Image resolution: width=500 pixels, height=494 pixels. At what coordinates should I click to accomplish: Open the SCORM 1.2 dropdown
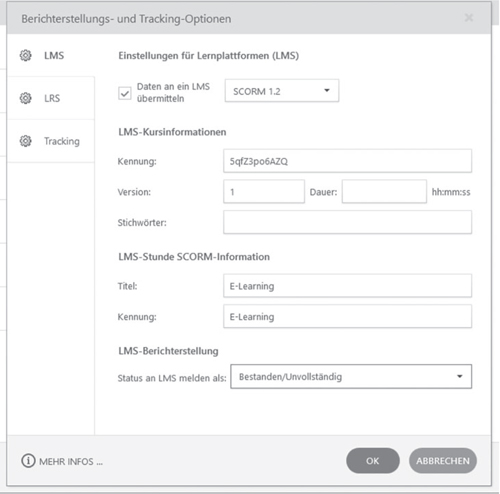click(282, 91)
